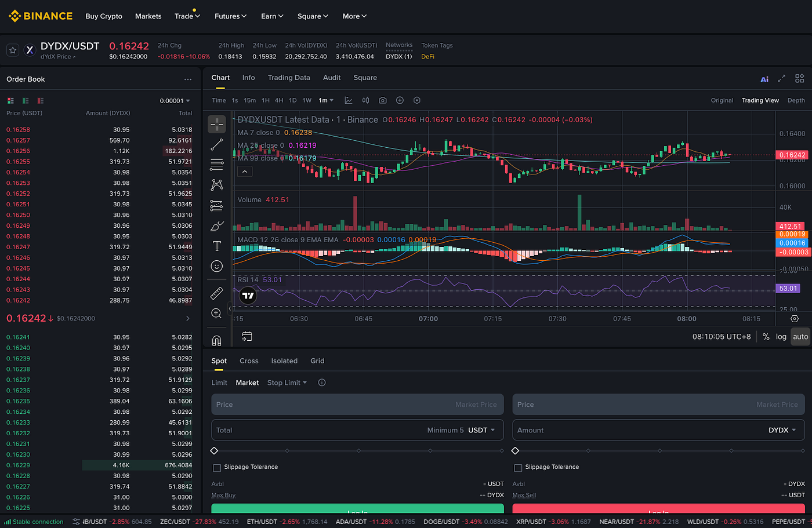812x528 pixels.
Task: Open the dYdX Price link
Action: 58,57
